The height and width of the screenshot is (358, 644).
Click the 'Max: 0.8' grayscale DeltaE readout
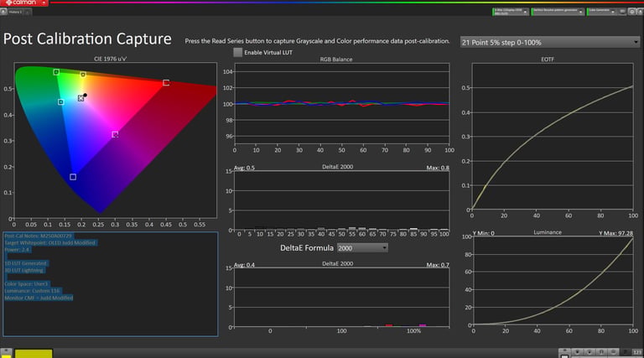pyautogui.click(x=438, y=168)
